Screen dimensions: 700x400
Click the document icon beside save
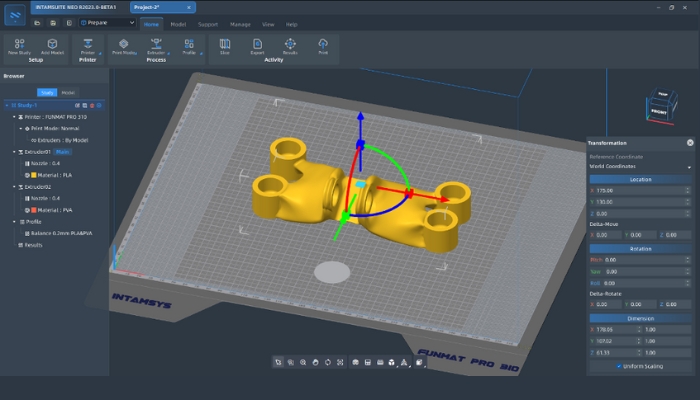point(69,23)
